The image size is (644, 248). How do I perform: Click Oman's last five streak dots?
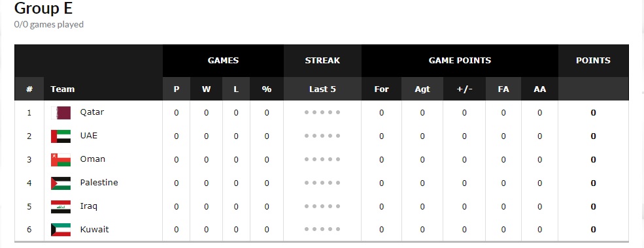click(322, 159)
